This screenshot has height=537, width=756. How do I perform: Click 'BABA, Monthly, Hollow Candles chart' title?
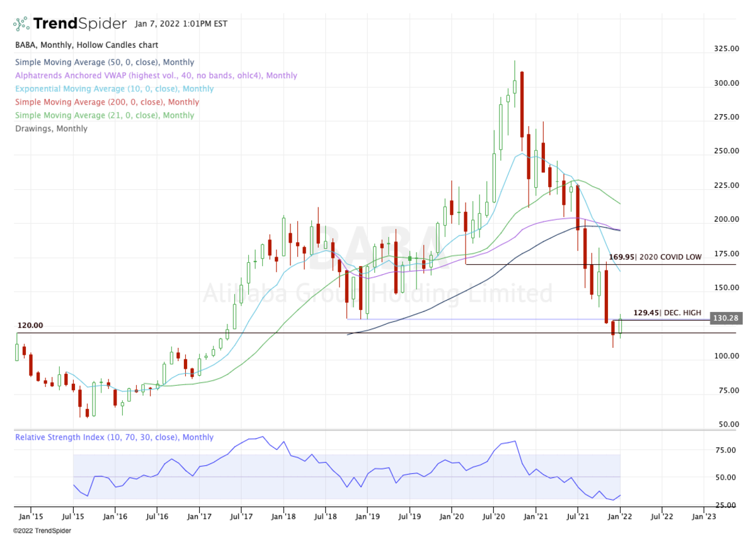tap(86, 45)
